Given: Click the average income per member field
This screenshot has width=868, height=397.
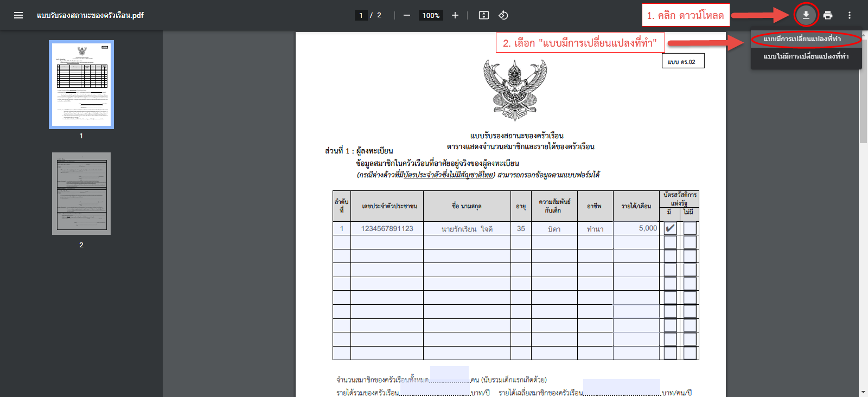Looking at the screenshot, I should [622, 387].
